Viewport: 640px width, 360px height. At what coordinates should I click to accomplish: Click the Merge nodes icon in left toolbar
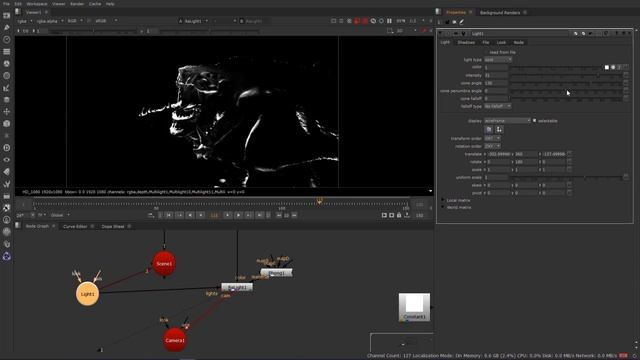7,100
